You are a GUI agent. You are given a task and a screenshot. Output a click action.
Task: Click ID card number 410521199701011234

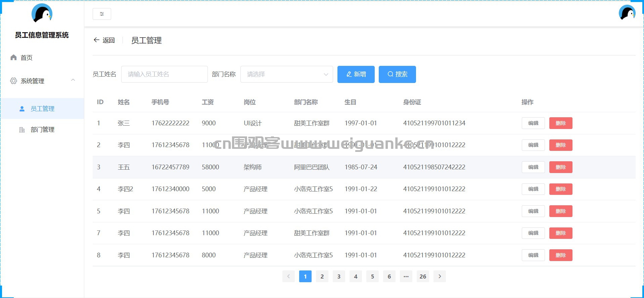434,123
